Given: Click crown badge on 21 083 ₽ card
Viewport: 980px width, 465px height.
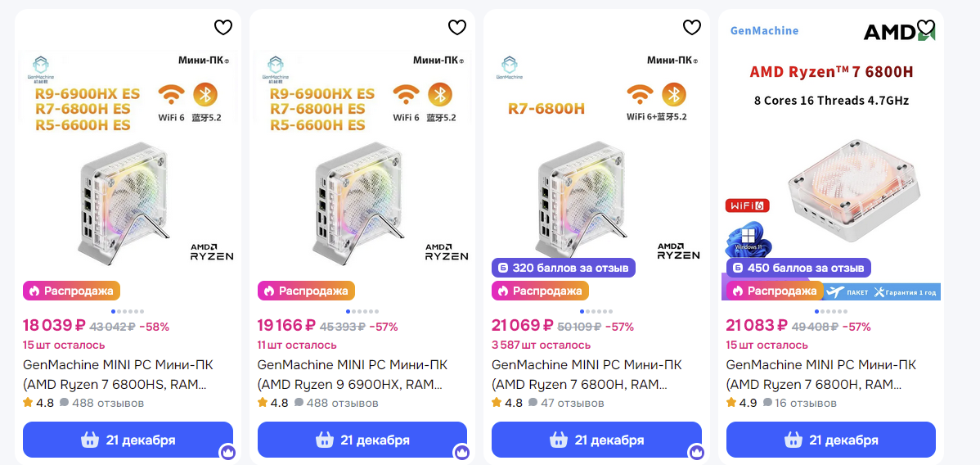Looking at the screenshot, I should pos(931,452).
